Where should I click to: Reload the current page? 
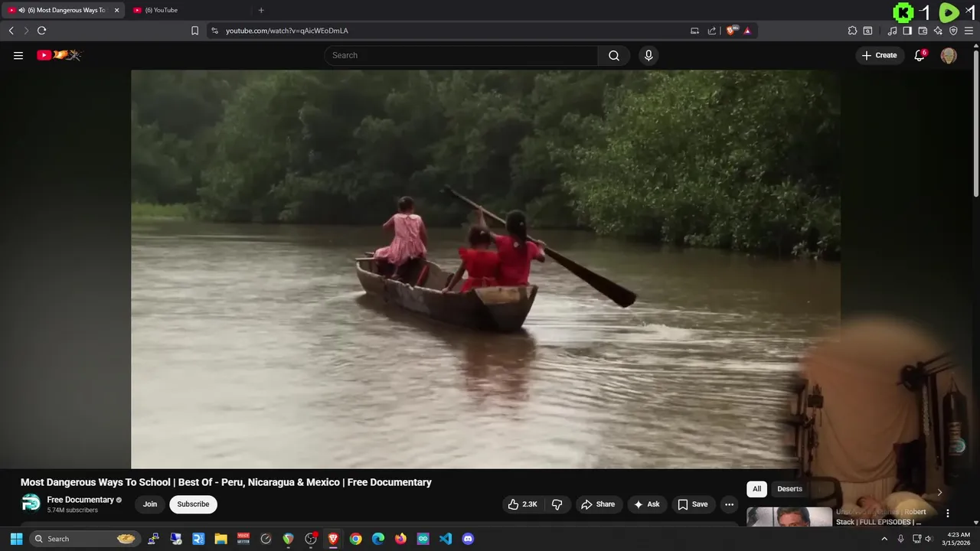click(x=41, y=31)
